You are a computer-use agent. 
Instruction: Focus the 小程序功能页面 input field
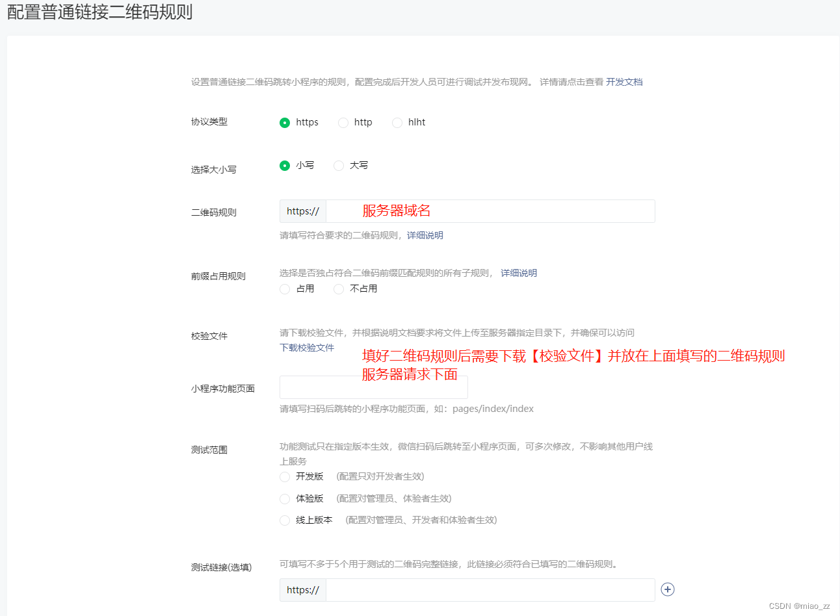coord(374,387)
